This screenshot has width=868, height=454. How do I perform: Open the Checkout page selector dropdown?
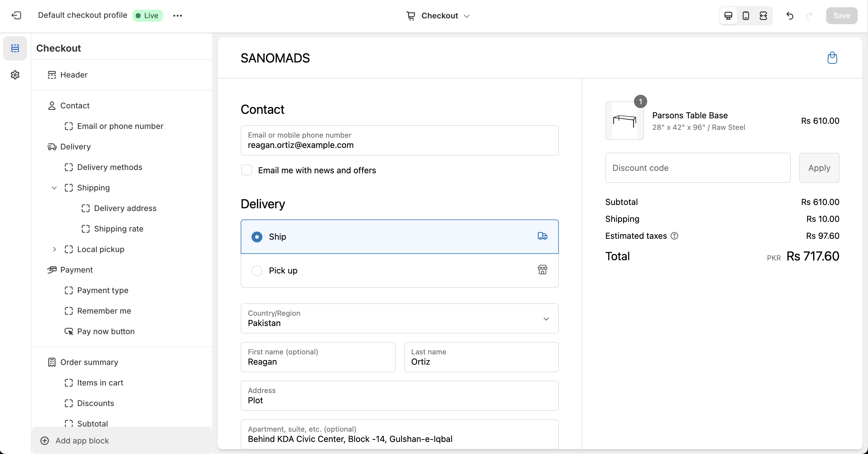point(438,15)
